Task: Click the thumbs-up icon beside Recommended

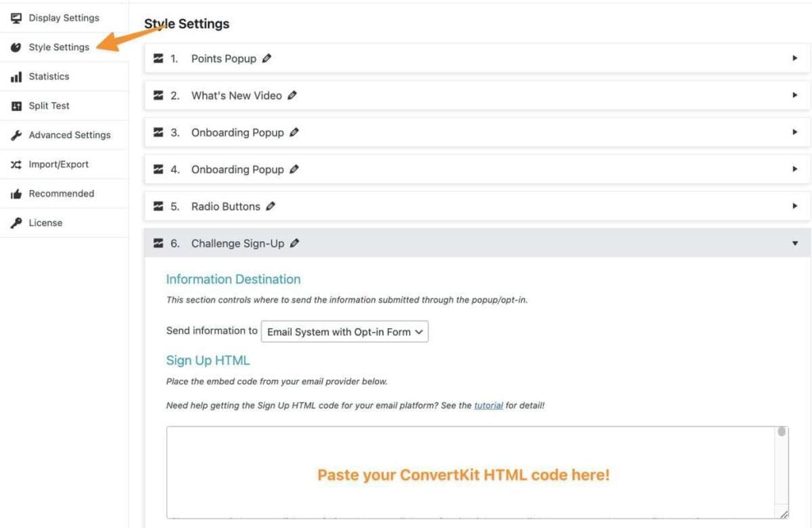Action: tap(14, 193)
